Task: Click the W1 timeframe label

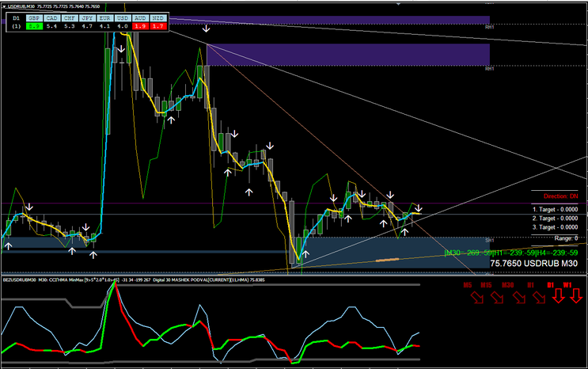Action: (x=567, y=285)
